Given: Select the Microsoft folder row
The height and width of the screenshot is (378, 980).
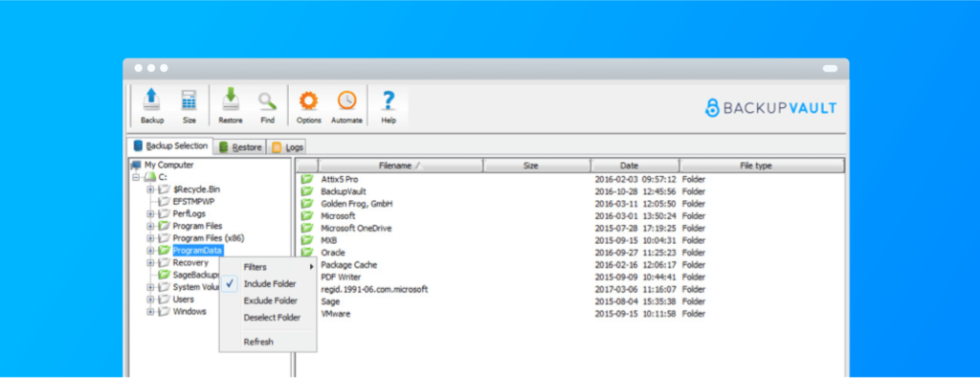Looking at the screenshot, I should pos(570,215).
